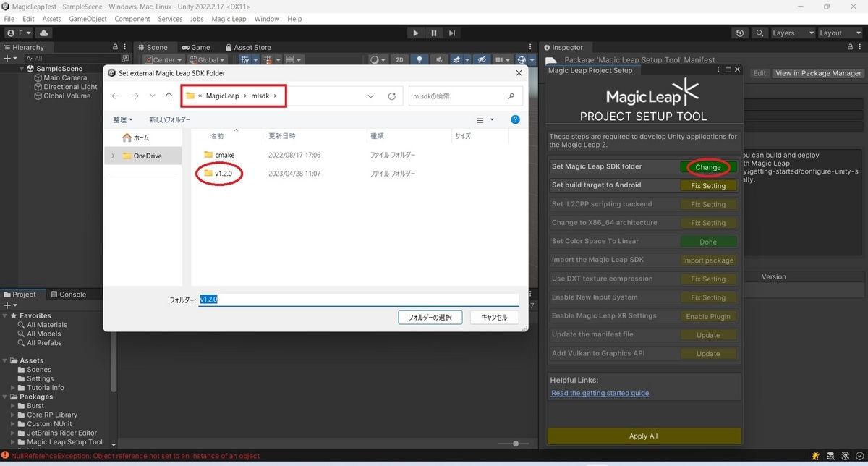Click 新しいフォルダー button
Viewport: 868px width, 466px height.
pyautogui.click(x=170, y=119)
